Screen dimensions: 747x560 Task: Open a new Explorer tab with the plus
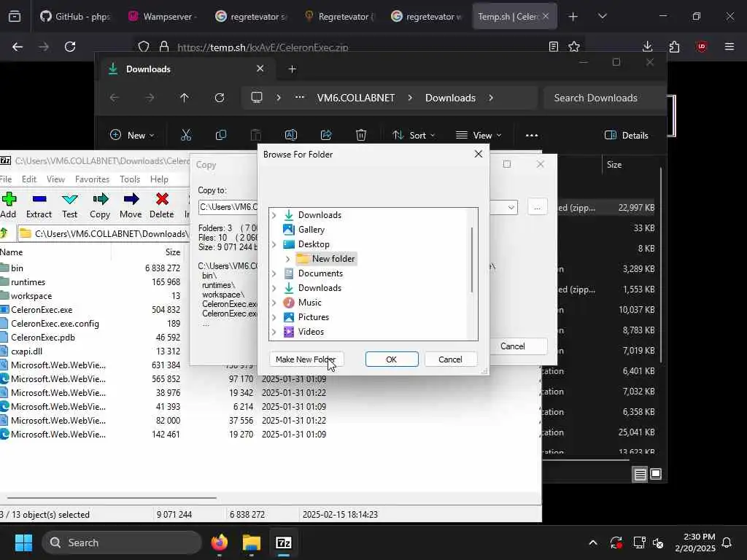[x=293, y=69]
